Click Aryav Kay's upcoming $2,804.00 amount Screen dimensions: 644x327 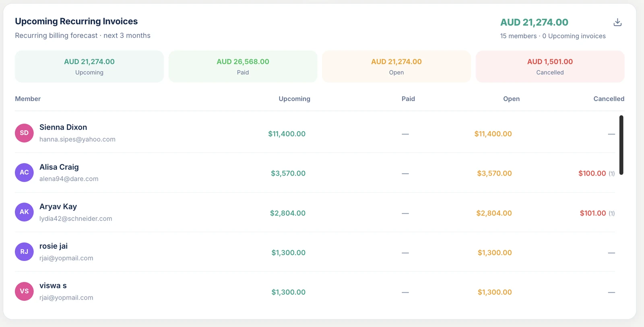pyautogui.click(x=288, y=213)
